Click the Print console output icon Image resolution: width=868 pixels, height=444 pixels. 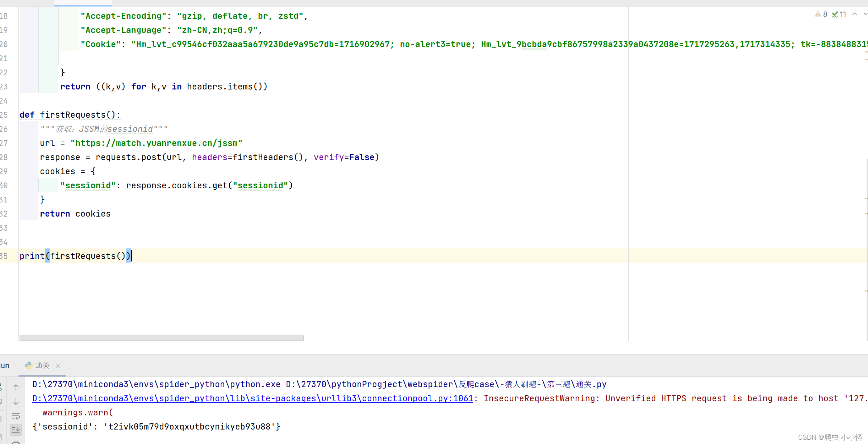coord(16,442)
